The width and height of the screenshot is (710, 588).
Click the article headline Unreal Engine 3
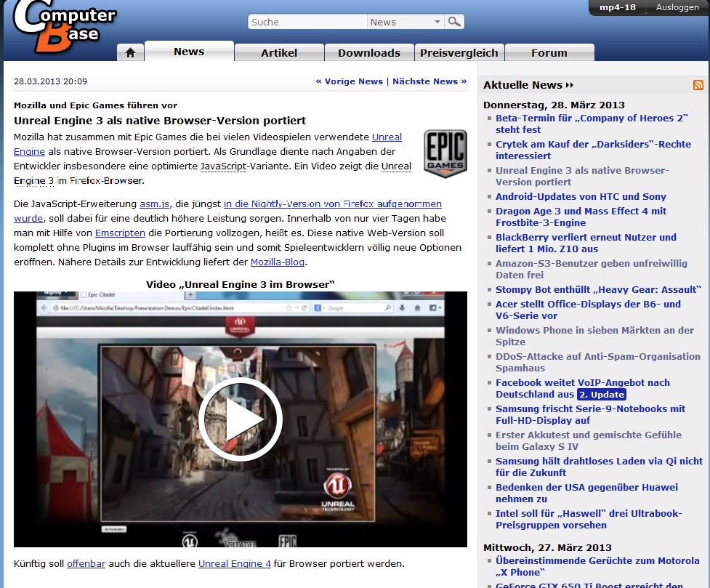tap(160, 121)
